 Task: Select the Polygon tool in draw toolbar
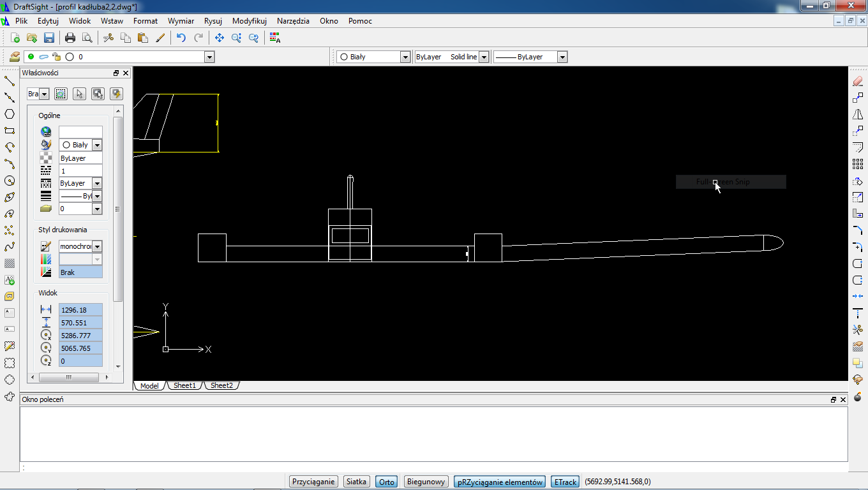pos(10,114)
